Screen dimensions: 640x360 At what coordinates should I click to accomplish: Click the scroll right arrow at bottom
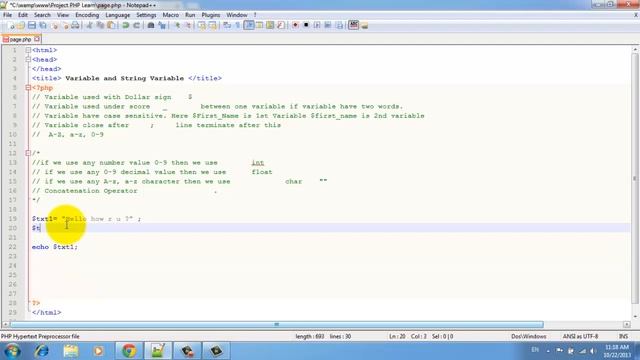coord(627,324)
